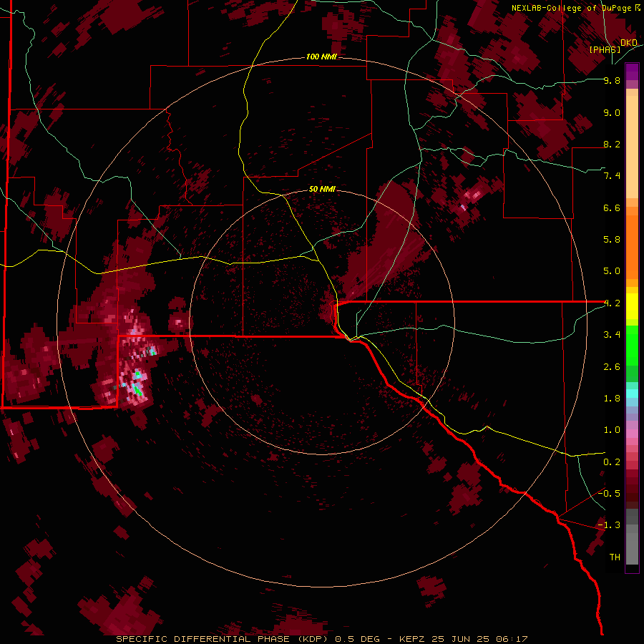Click the TH threshold label on the legend
Viewport: 644px width, 644px height.
tap(615, 557)
